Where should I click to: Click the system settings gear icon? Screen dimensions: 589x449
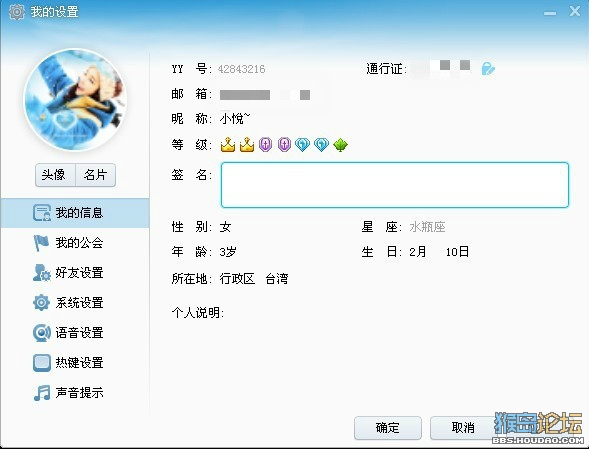coord(41,302)
